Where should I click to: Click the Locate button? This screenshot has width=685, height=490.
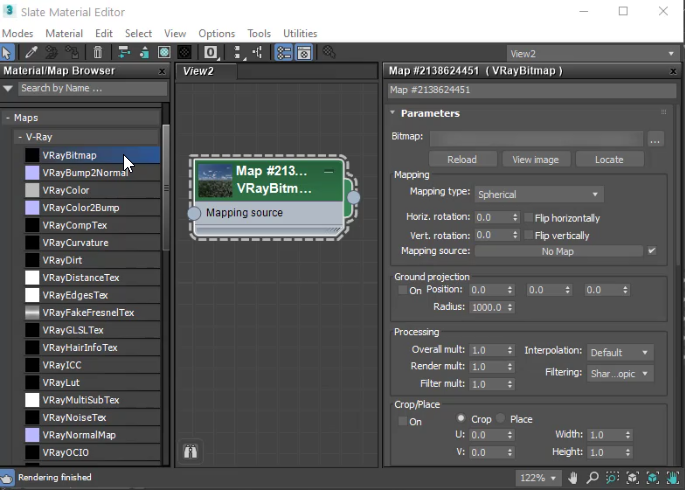[609, 159]
